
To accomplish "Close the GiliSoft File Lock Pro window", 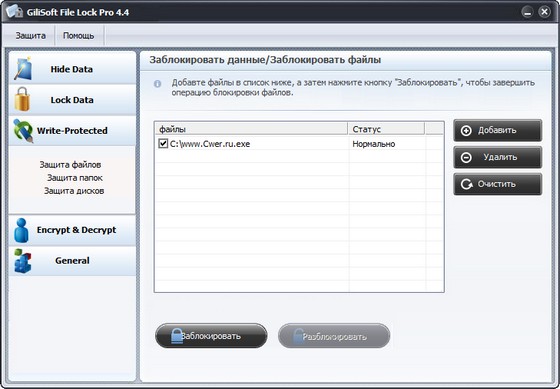I will tap(544, 12).
